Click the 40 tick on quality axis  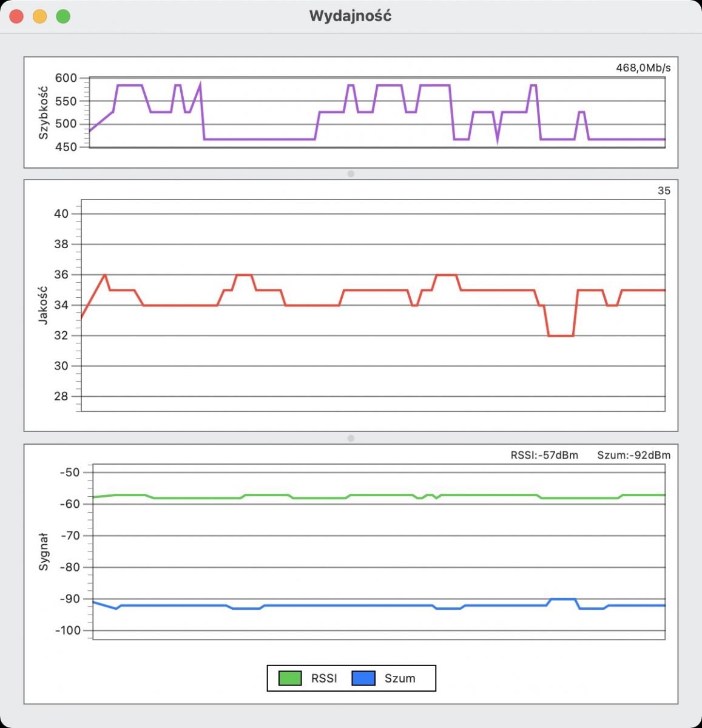(x=61, y=214)
